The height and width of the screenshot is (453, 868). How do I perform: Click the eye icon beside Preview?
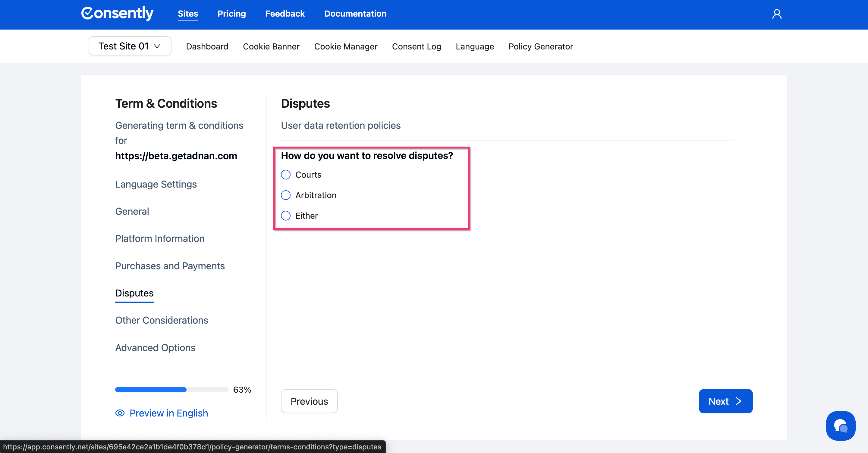[x=120, y=413]
